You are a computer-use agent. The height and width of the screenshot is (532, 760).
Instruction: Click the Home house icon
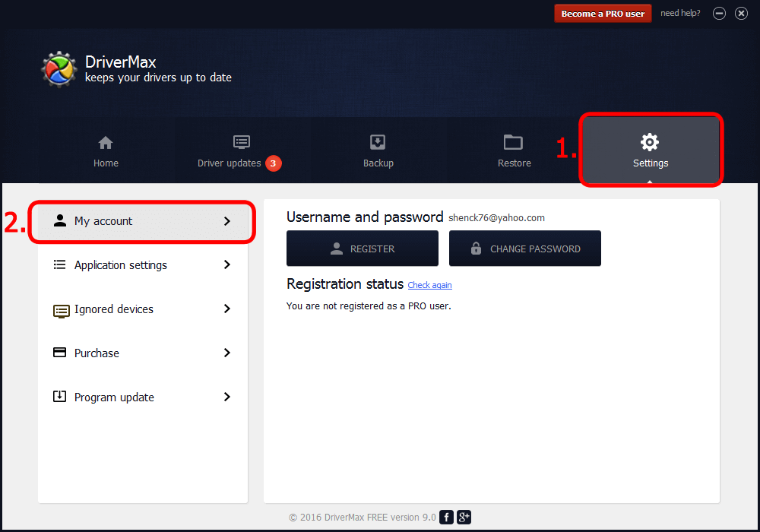coord(106,143)
